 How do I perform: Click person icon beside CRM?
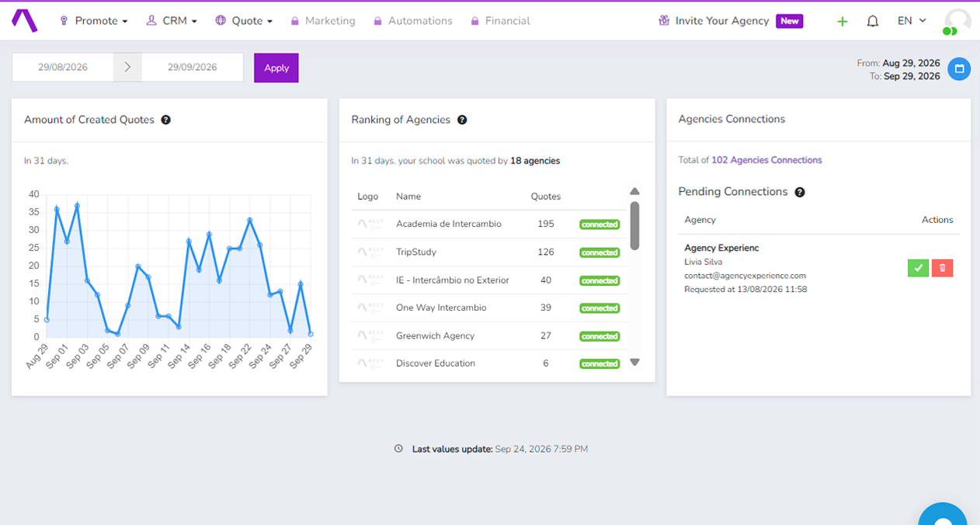151,21
